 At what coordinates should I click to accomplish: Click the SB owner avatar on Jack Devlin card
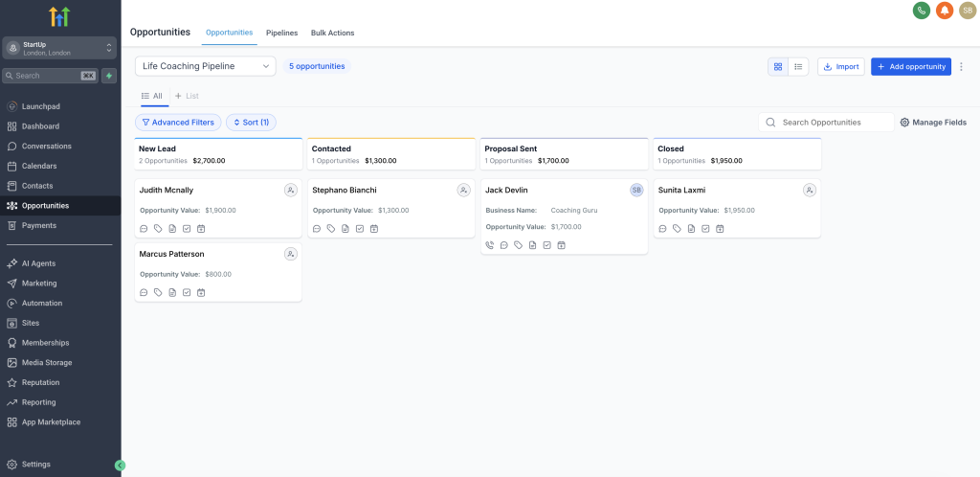(x=636, y=190)
